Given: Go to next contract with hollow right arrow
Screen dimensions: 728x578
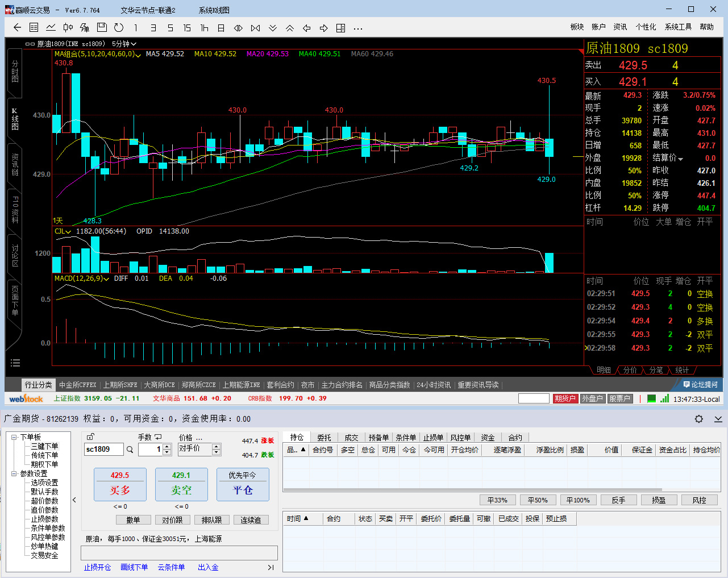Looking at the screenshot, I should (323, 28).
